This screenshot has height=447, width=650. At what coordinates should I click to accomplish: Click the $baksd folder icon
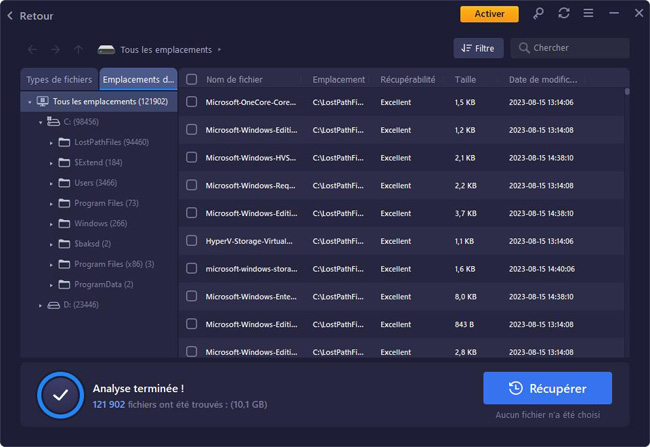64,244
